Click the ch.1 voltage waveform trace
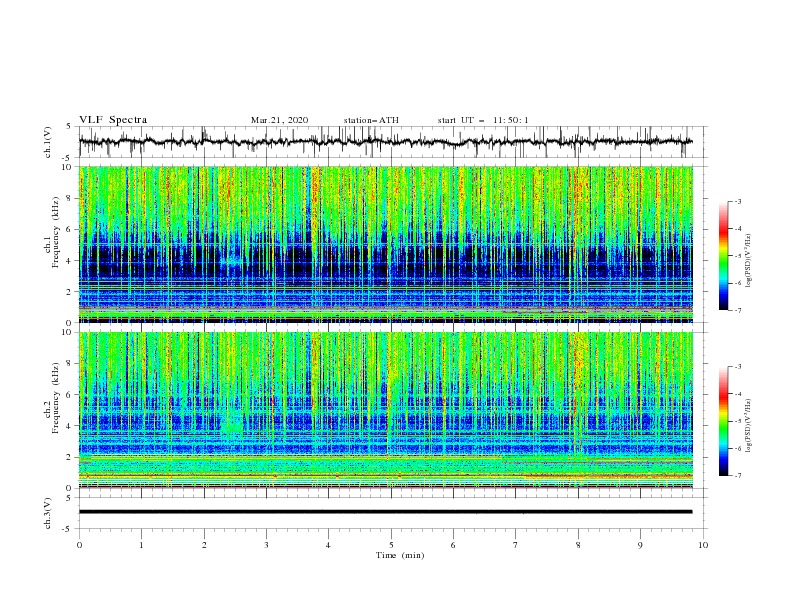 pos(386,142)
